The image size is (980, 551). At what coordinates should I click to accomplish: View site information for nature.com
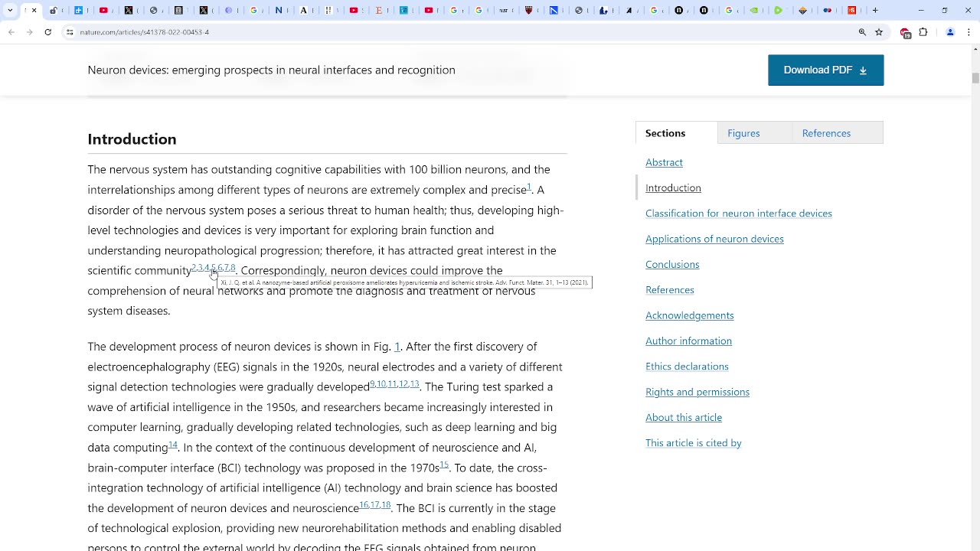tap(70, 32)
